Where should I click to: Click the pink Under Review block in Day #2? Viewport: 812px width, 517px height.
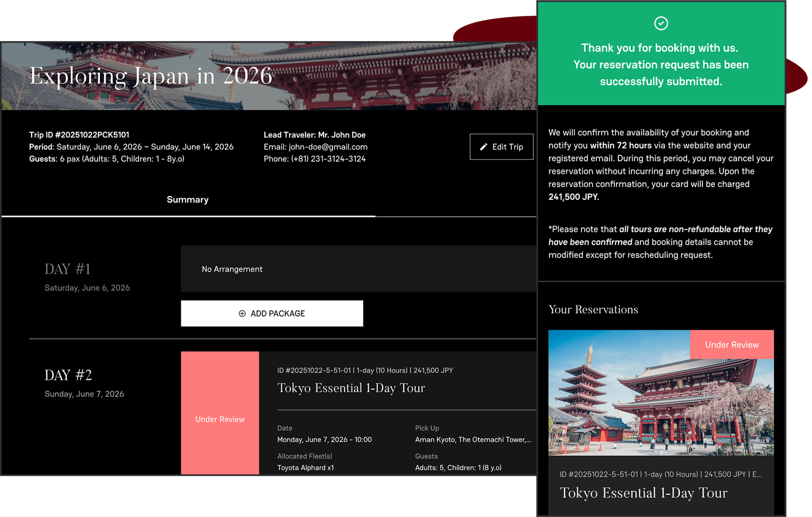click(220, 413)
